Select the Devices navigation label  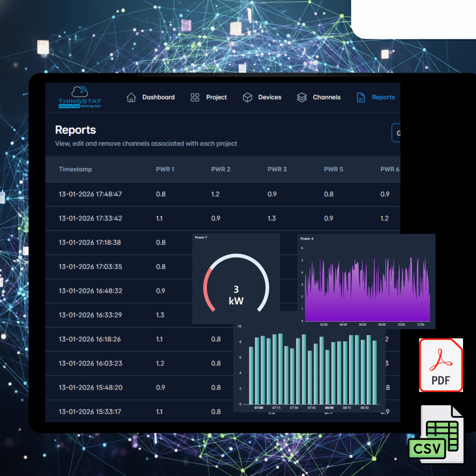[x=270, y=98]
